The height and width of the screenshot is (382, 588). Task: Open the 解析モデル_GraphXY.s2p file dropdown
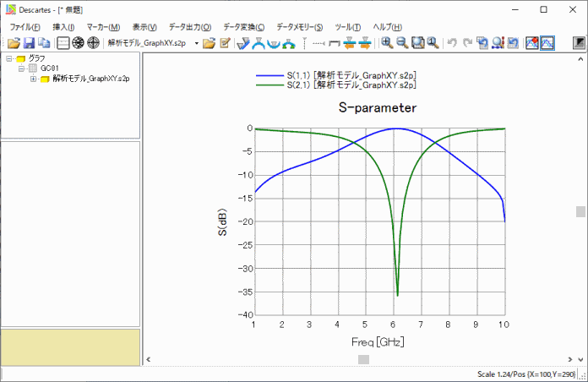click(x=196, y=43)
